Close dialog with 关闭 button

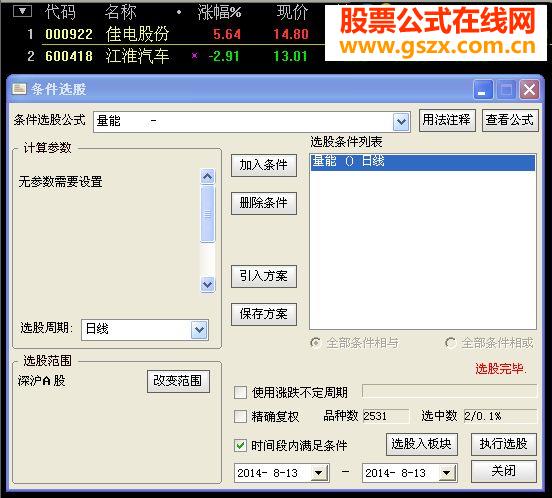point(504,471)
